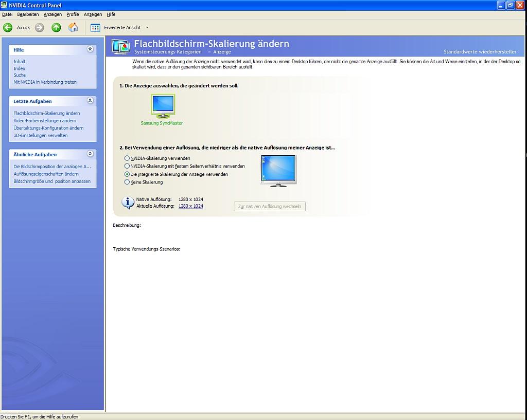This screenshot has width=527, height=420.
Task: Click status bar text 'Drücken Sie F1...'
Action: (x=40, y=416)
